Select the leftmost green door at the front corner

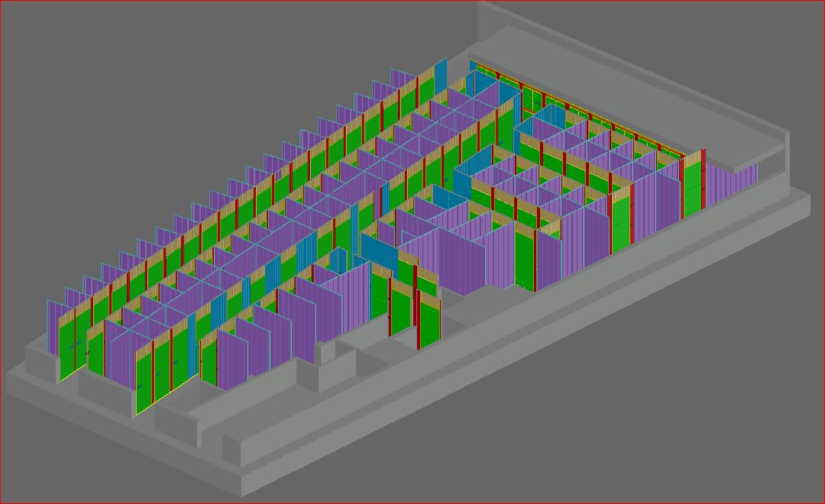pos(70,347)
